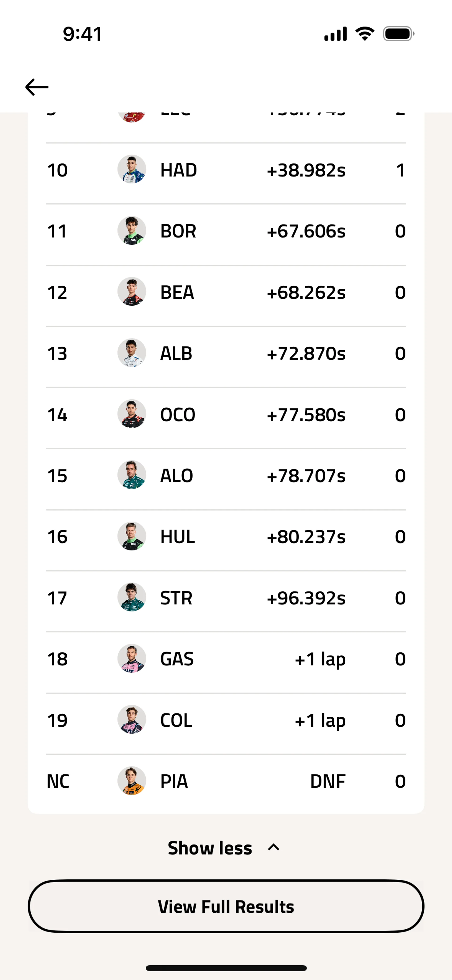Tap Colapinto's driver portrait
Image resolution: width=452 pixels, height=980 pixels.
point(132,720)
